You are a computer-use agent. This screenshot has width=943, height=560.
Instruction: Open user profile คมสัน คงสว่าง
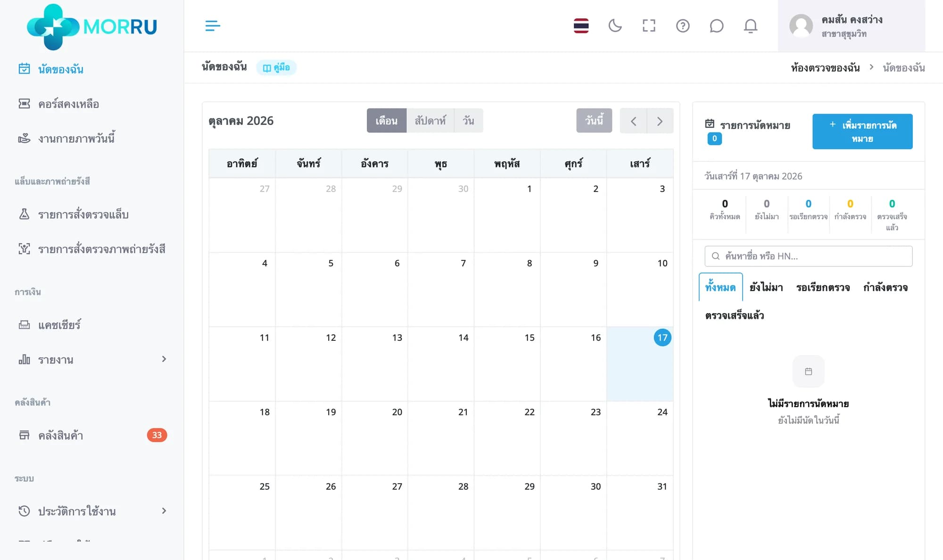point(852,26)
